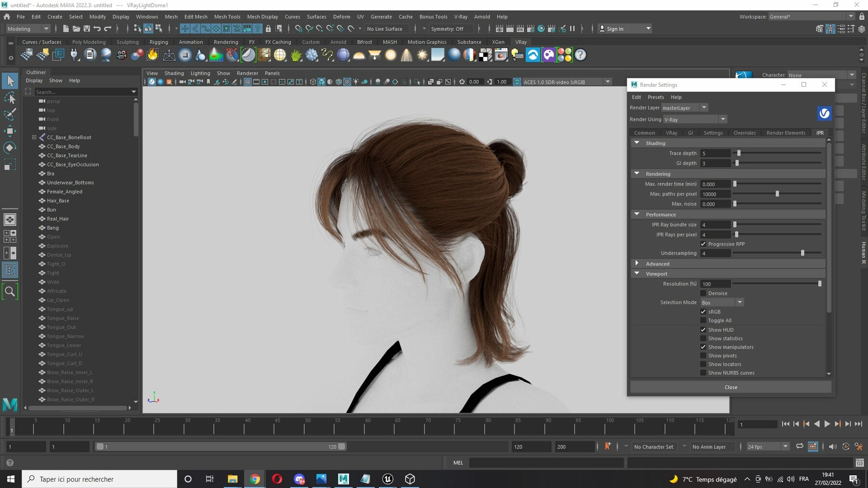Image resolution: width=868 pixels, height=488 pixels.
Task: Open the Render Using V-Ray dropdown
Action: (x=694, y=119)
